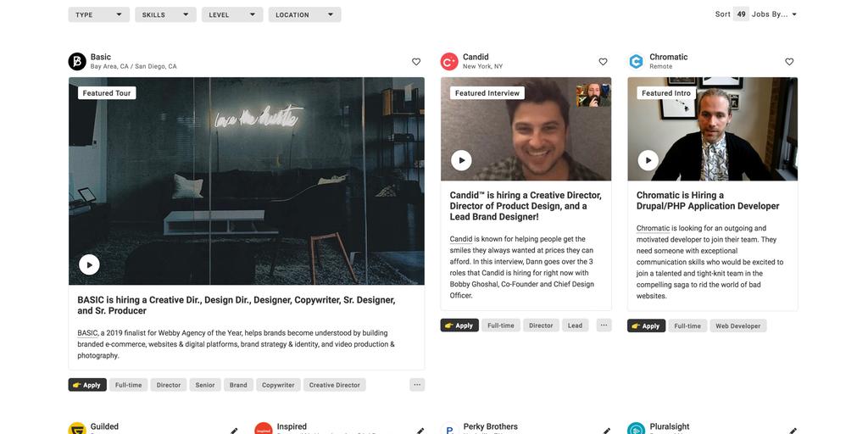Viewport: 868px width, 434px height.
Task: Click the Inspired company logo
Action: [264, 429]
